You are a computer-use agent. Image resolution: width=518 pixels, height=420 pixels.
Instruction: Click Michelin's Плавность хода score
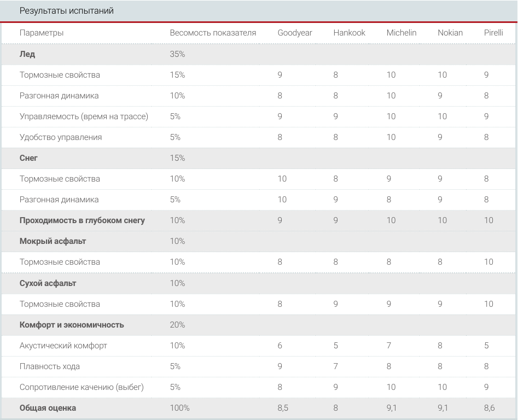click(389, 366)
